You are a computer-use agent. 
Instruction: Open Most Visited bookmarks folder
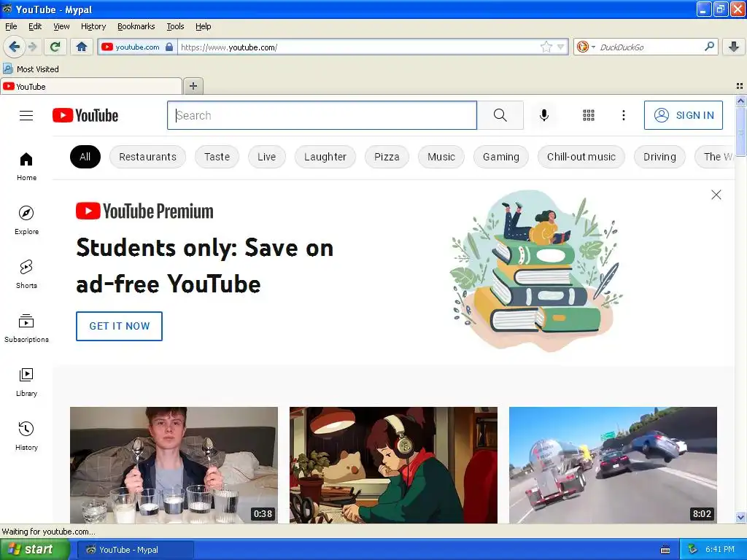[31, 69]
